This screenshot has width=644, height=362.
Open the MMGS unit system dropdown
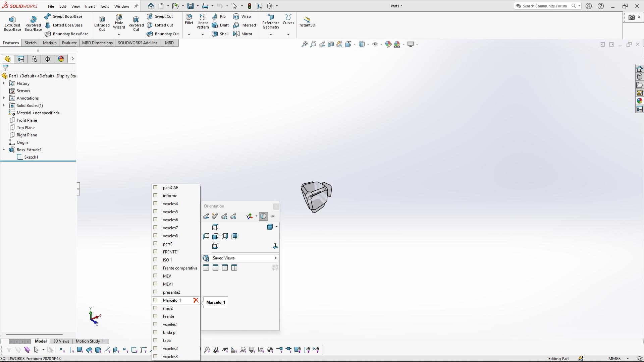pos(628,359)
